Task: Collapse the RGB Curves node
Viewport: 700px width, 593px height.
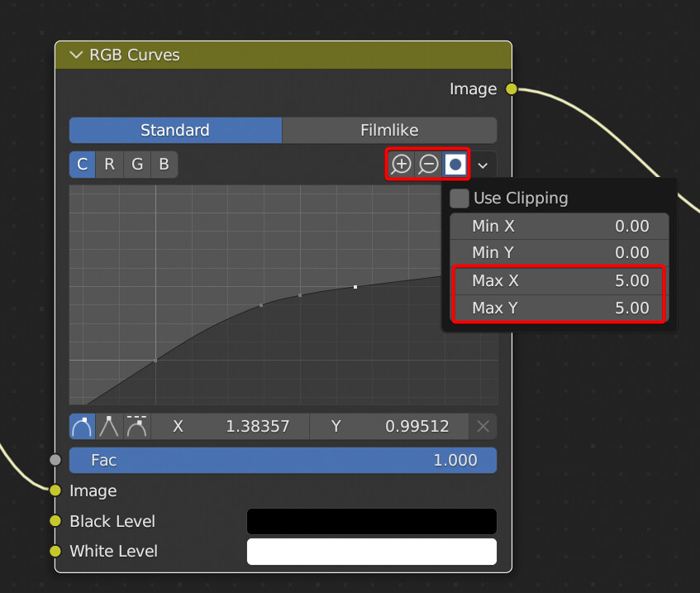Action: click(x=76, y=55)
